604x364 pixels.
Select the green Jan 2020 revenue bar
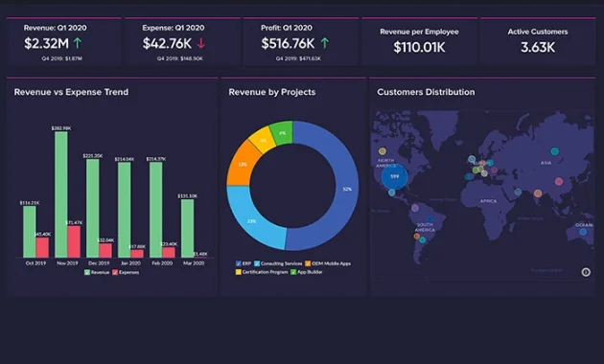[124, 210]
